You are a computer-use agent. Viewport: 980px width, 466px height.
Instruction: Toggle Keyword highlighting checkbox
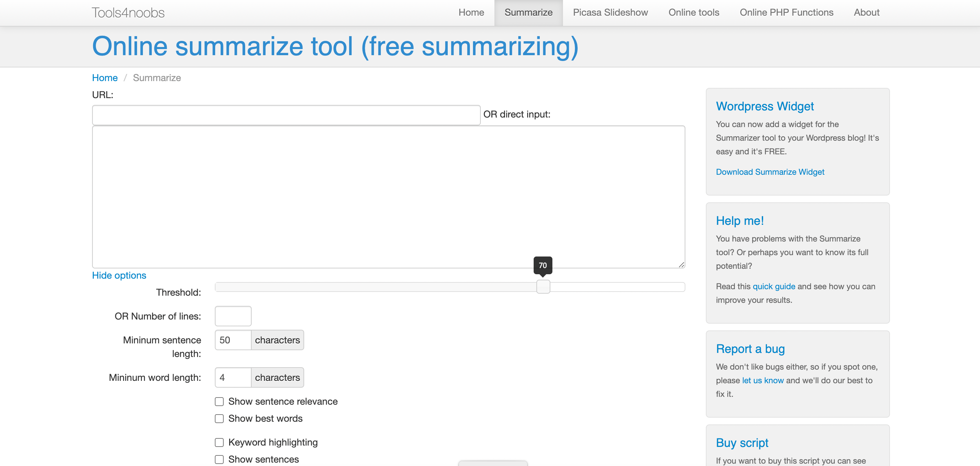tap(219, 442)
